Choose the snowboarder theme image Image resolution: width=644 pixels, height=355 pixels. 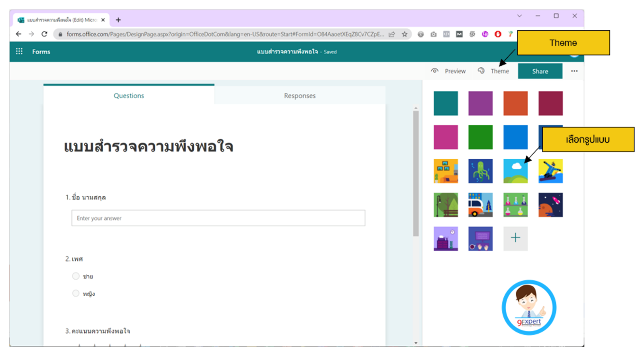(550, 171)
